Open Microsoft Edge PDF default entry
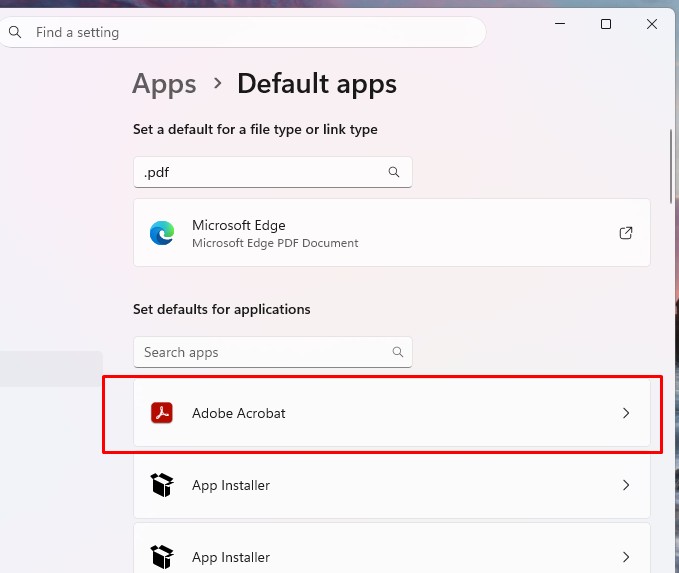 (392, 233)
